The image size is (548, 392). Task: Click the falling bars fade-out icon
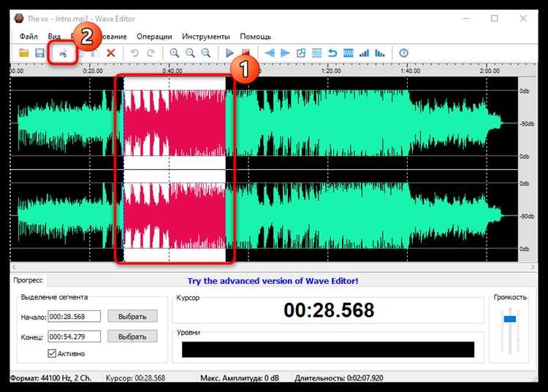pyautogui.click(x=379, y=53)
